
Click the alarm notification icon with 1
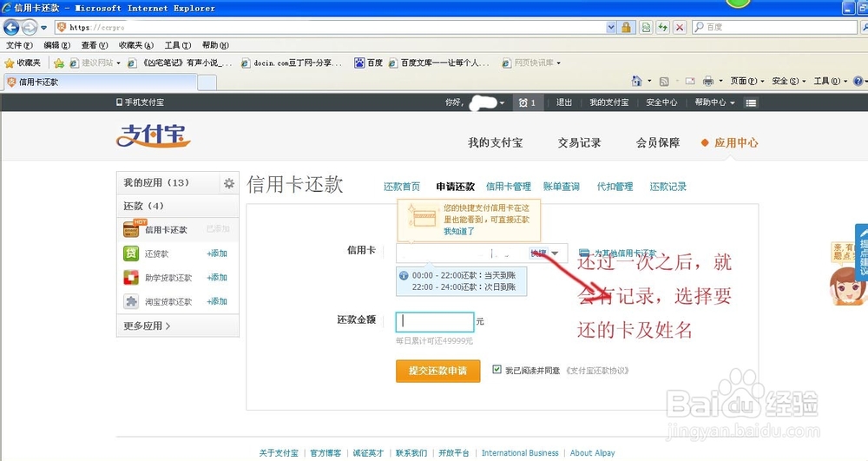click(527, 103)
